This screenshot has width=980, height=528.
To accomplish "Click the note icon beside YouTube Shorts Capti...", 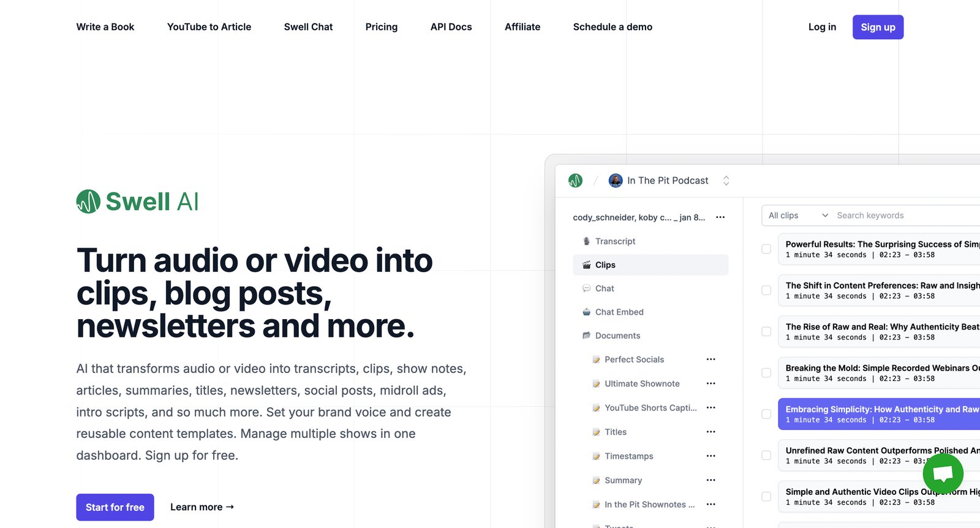I will point(596,408).
